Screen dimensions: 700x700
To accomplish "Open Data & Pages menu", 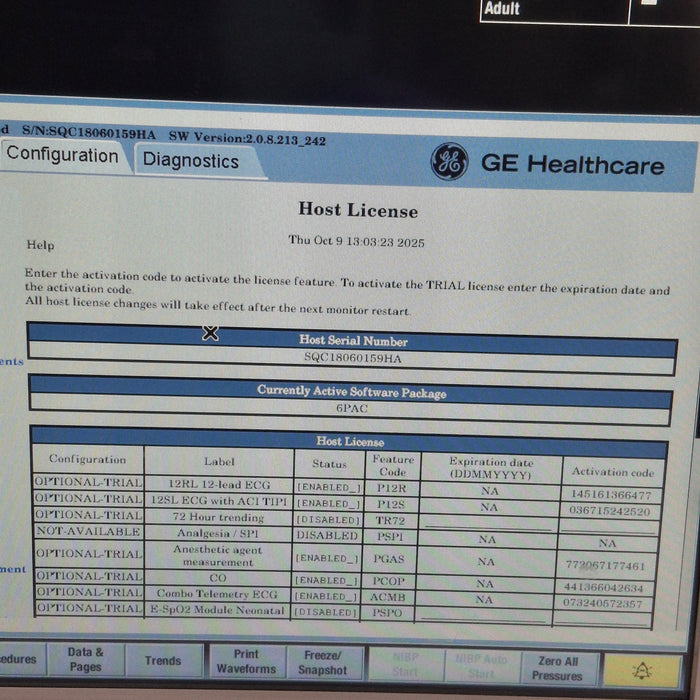I will (85, 659).
